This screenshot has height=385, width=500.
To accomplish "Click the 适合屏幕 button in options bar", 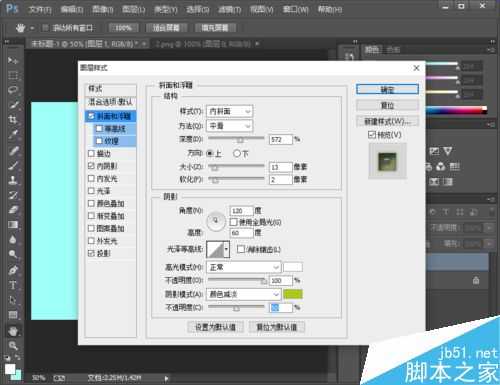I will pos(166,28).
